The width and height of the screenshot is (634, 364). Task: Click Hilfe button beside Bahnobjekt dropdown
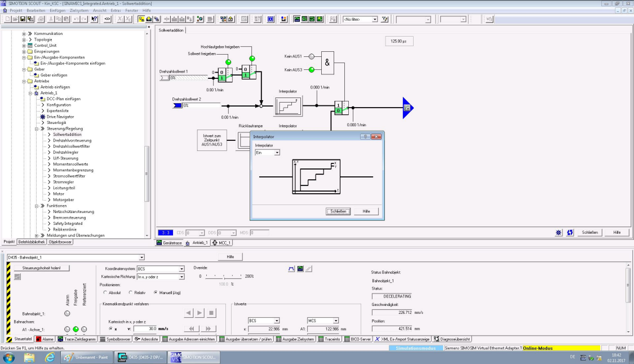click(230, 257)
